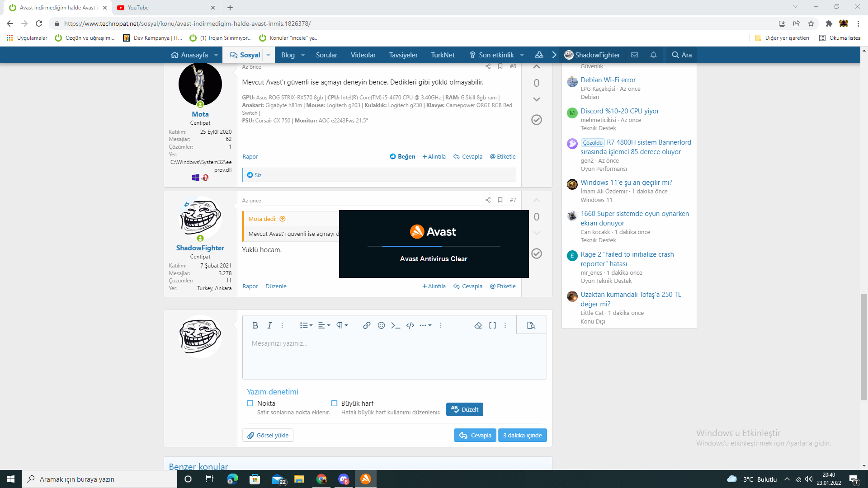
Task: Click the eraser remove formatting icon
Action: pyautogui.click(x=478, y=325)
